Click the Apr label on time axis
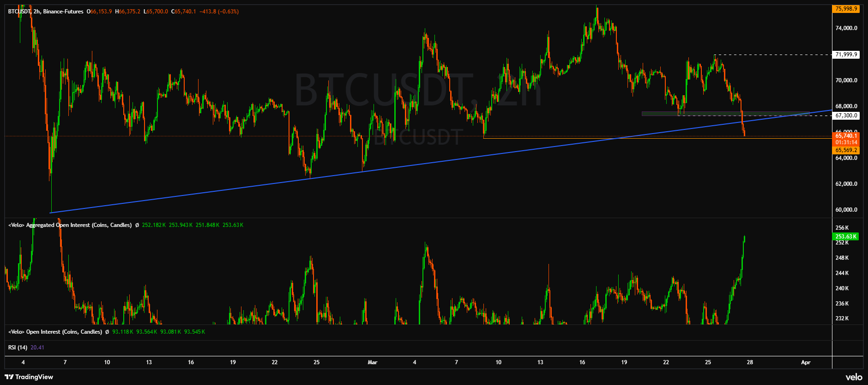868x385 pixels. point(806,362)
